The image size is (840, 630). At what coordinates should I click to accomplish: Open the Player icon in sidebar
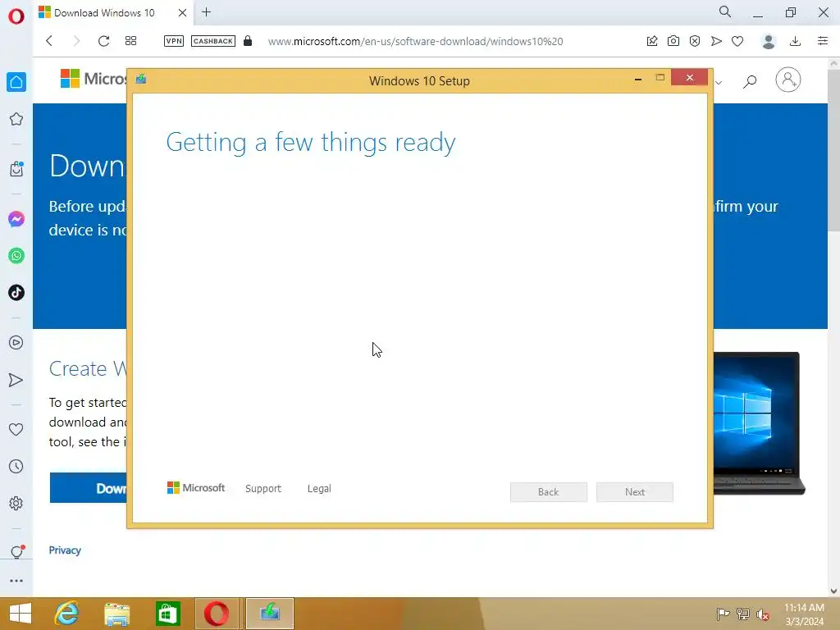[16, 342]
